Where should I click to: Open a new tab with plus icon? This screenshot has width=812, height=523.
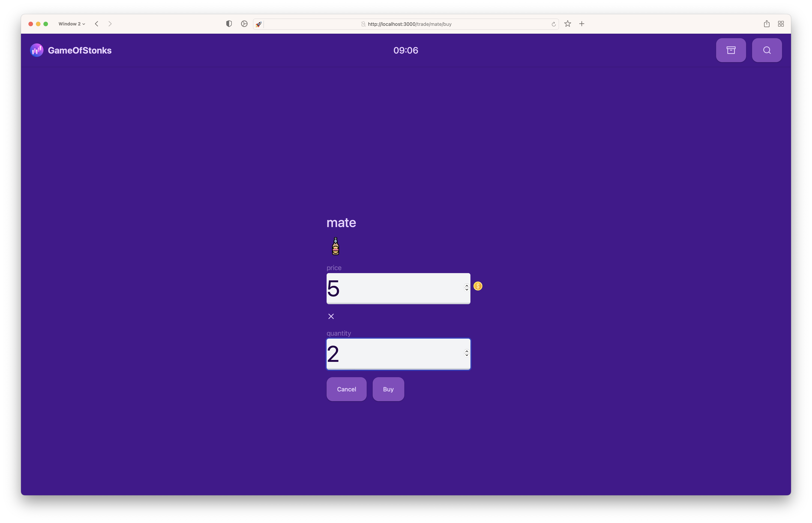[582, 24]
